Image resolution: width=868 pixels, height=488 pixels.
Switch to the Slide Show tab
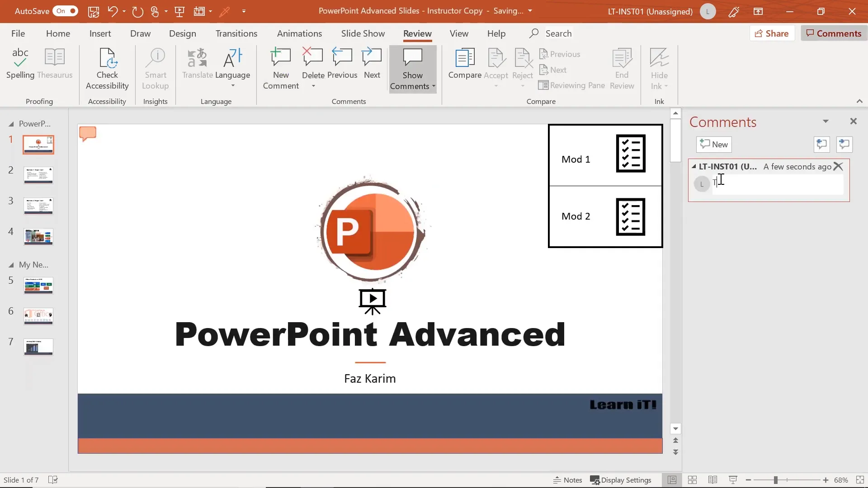pos(363,33)
